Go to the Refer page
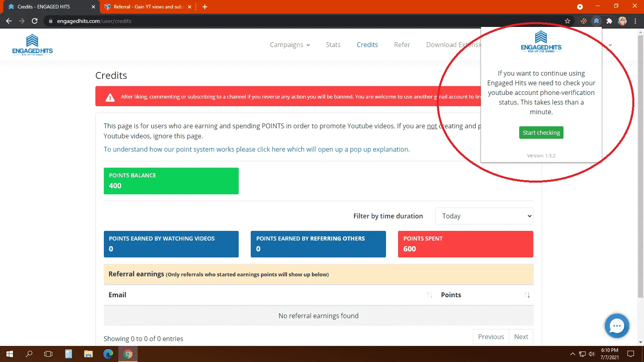 pyautogui.click(x=402, y=45)
